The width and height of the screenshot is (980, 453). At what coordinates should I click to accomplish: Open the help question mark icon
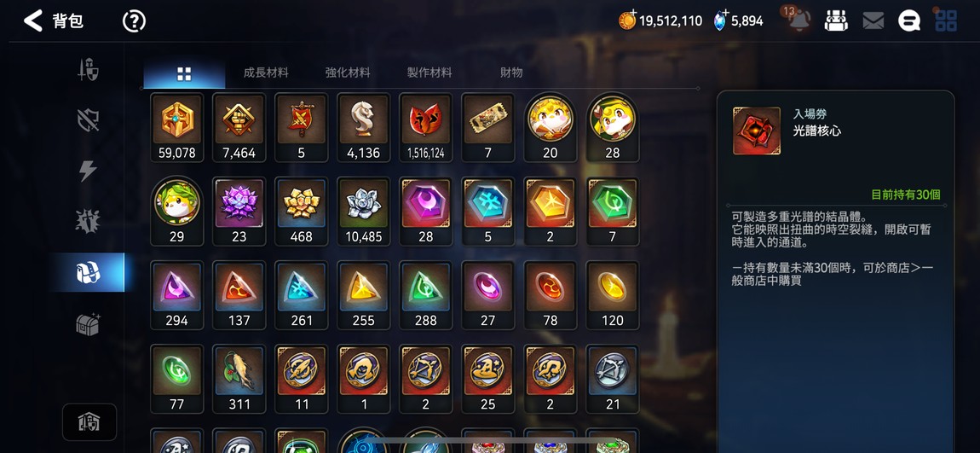coord(134,21)
